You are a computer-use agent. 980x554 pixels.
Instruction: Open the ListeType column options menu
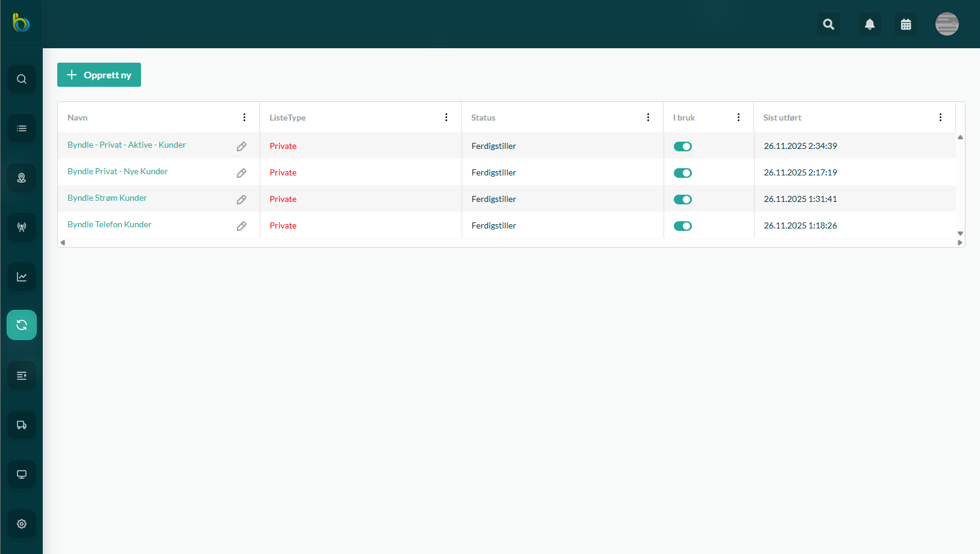click(446, 118)
